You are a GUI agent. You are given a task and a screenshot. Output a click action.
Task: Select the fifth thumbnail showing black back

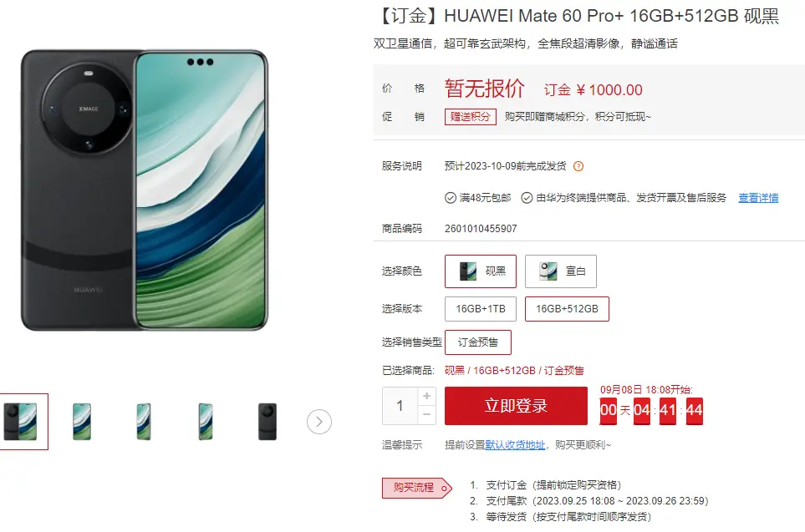click(267, 422)
